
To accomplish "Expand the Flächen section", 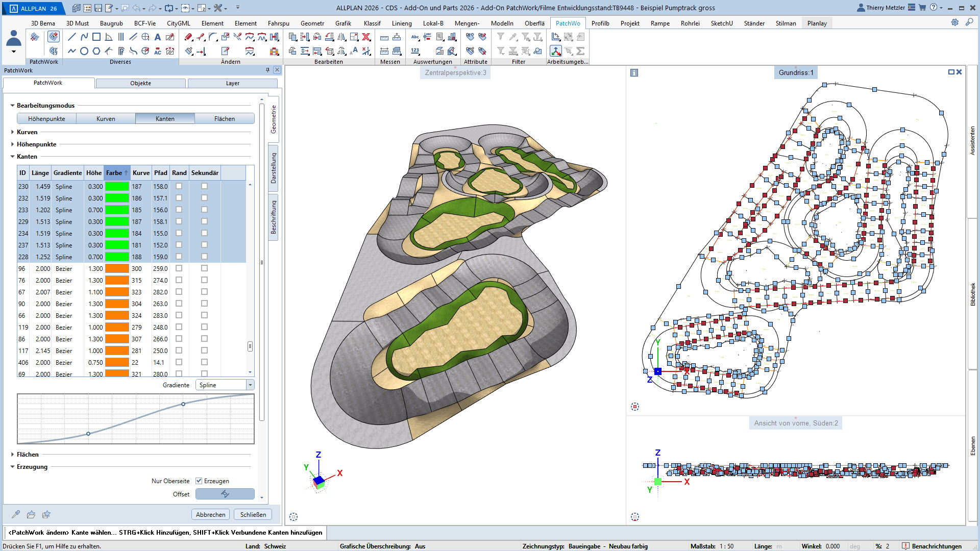I will [12, 455].
